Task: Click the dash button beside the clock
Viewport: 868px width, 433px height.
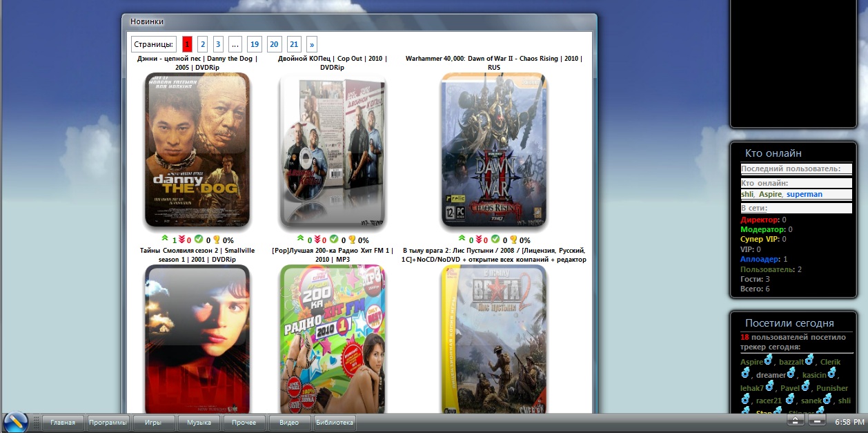Action: (x=817, y=421)
